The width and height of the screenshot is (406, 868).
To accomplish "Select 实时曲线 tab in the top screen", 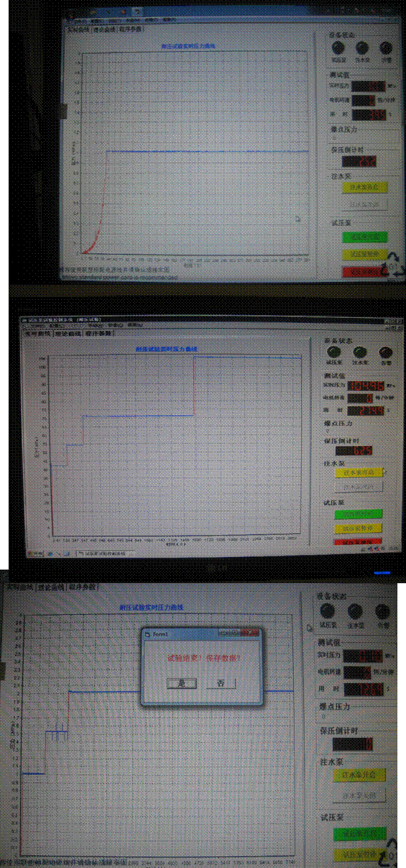I will (78, 30).
